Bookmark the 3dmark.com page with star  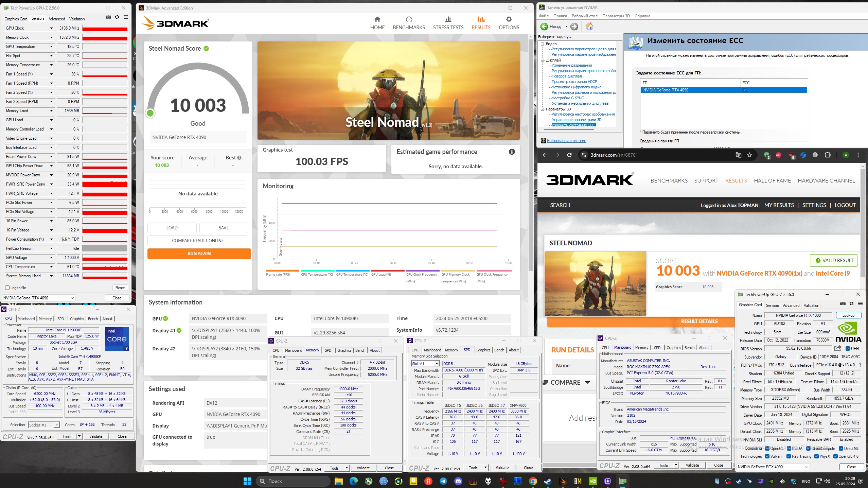[749, 155]
